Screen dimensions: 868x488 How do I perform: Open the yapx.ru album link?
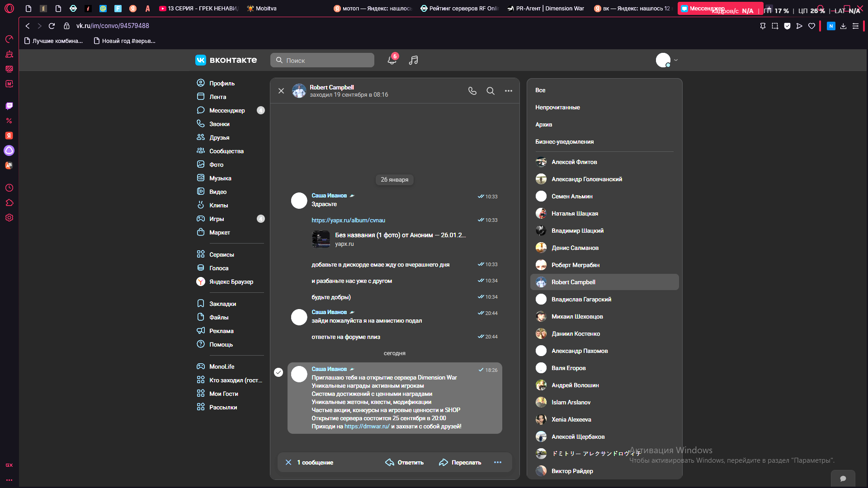[x=348, y=220]
